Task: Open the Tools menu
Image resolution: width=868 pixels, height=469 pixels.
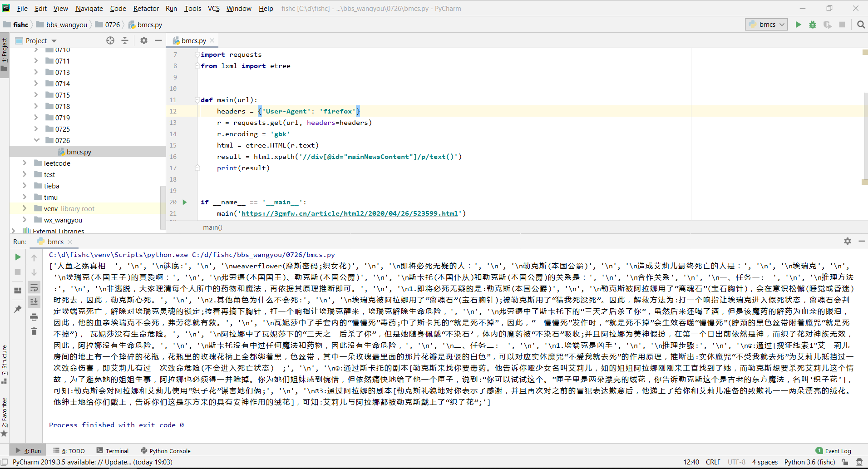Action: click(192, 8)
